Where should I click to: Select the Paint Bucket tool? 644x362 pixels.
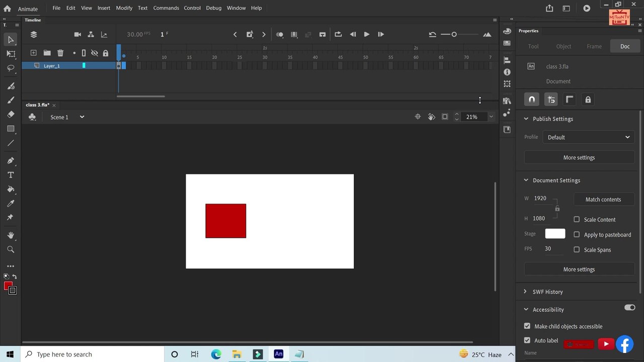[x=11, y=189]
